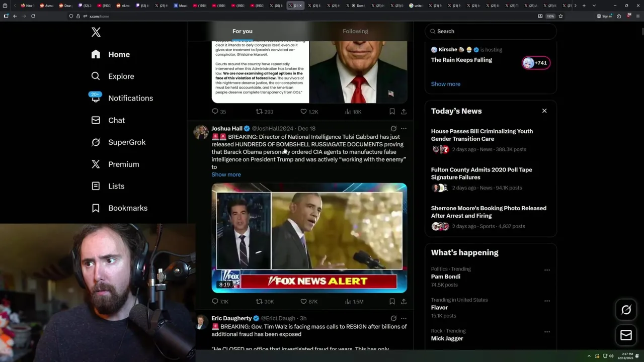Repost Joshua Hall's post with 30K reposts
This screenshot has height=362, width=644.
[x=265, y=302]
